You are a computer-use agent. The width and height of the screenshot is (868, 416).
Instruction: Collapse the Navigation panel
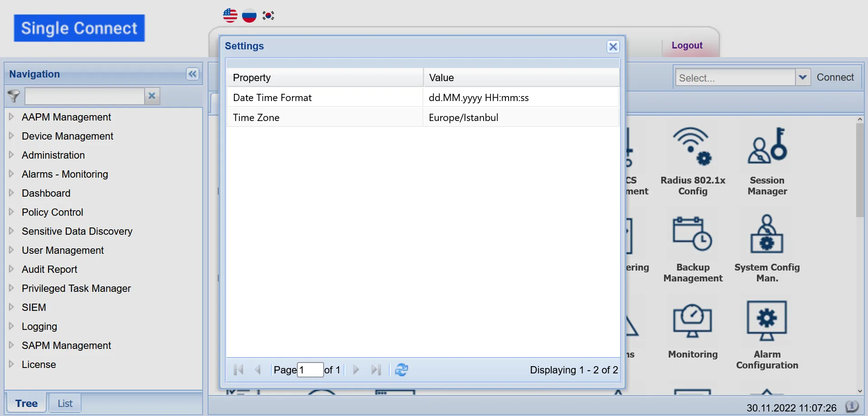coord(193,74)
